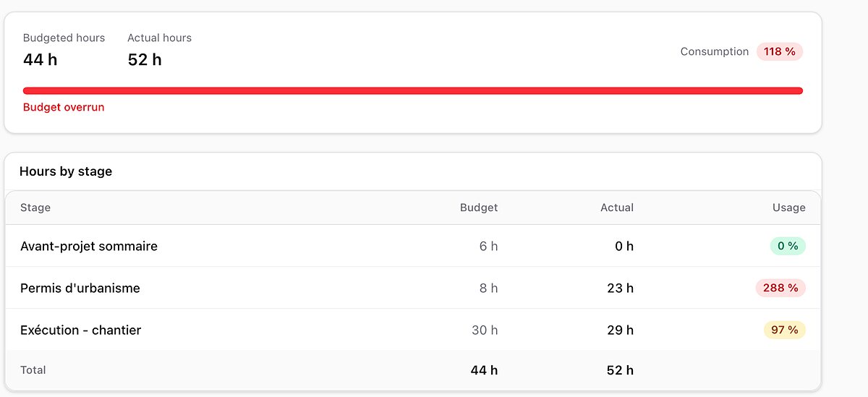Click the 8 h budget for Permis d'urbanisme
This screenshot has height=397, width=868.
coord(488,288)
